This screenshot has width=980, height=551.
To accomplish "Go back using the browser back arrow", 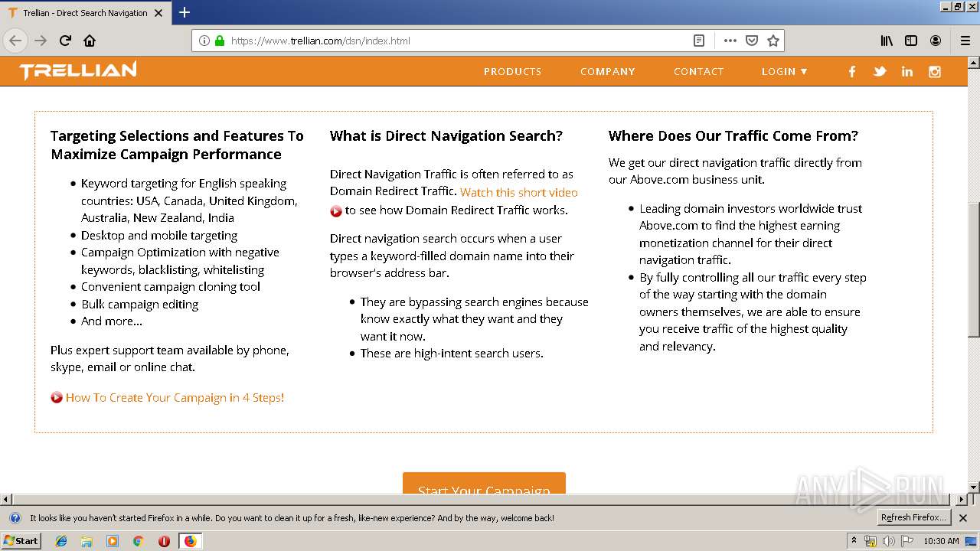I will tap(15, 41).
